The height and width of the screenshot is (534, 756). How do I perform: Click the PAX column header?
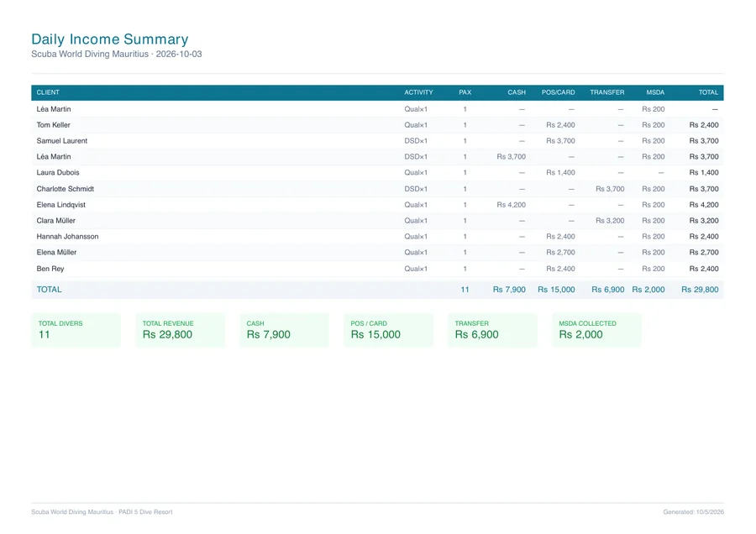(x=465, y=92)
